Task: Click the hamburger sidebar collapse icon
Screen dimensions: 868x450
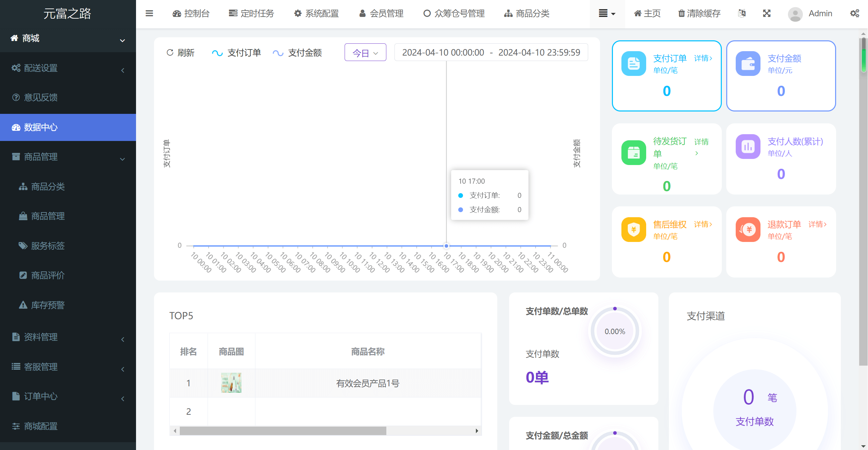Action: pyautogui.click(x=149, y=14)
